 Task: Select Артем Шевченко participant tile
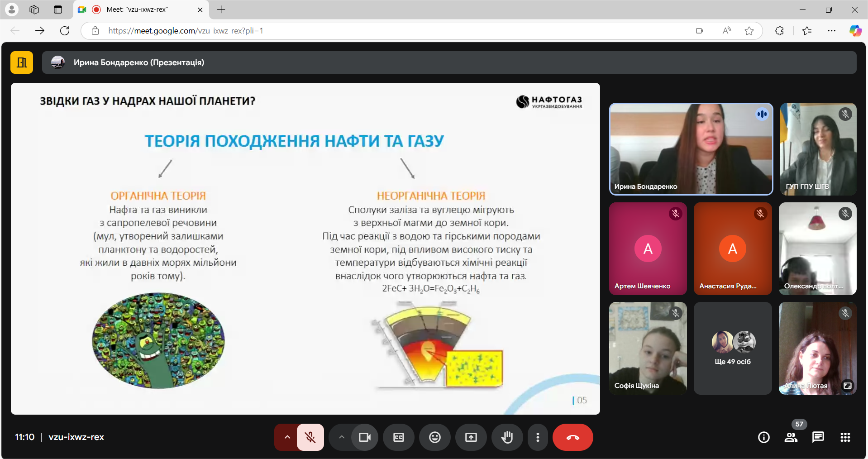pos(648,249)
